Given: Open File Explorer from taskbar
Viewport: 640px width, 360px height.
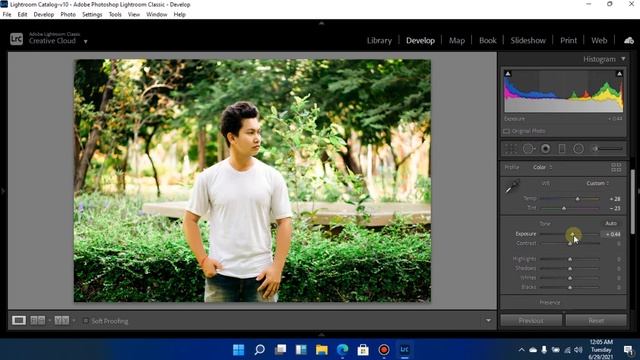Looking at the screenshot, I should click(322, 350).
